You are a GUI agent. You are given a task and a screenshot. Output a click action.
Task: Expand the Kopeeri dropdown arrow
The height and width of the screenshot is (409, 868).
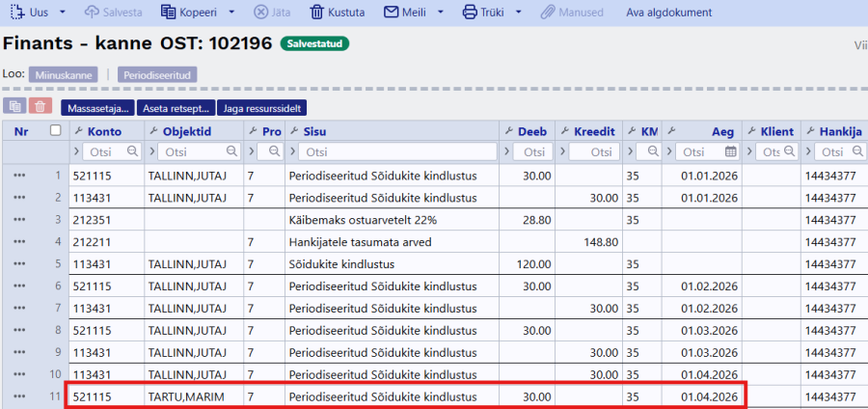click(231, 13)
